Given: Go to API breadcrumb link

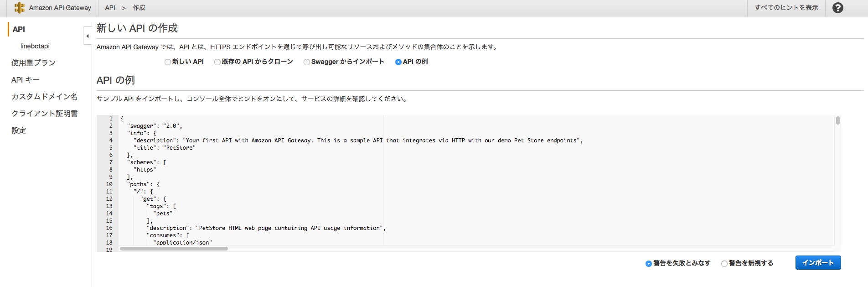Looking at the screenshot, I should (110, 8).
